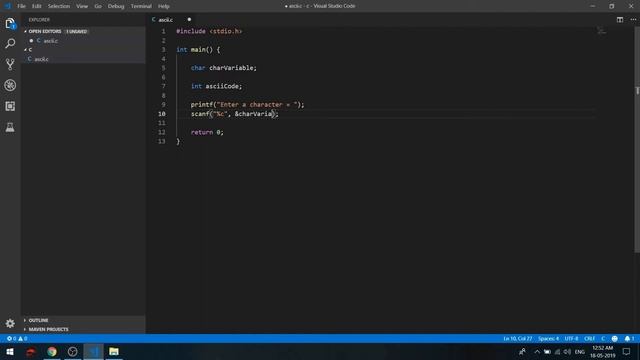Click C language mode in status bar

[x=603, y=338]
